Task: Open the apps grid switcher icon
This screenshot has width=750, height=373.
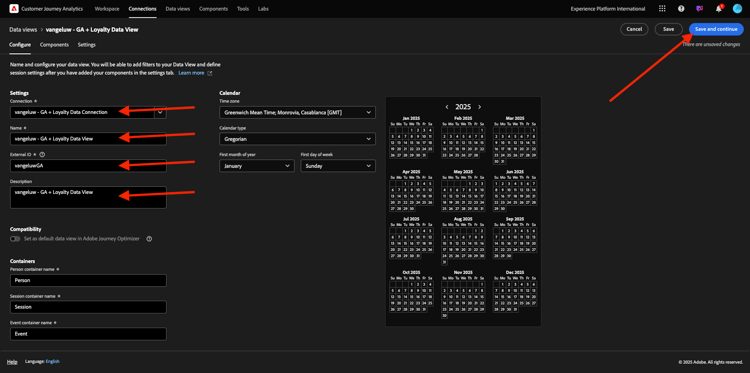Action: 662,9
